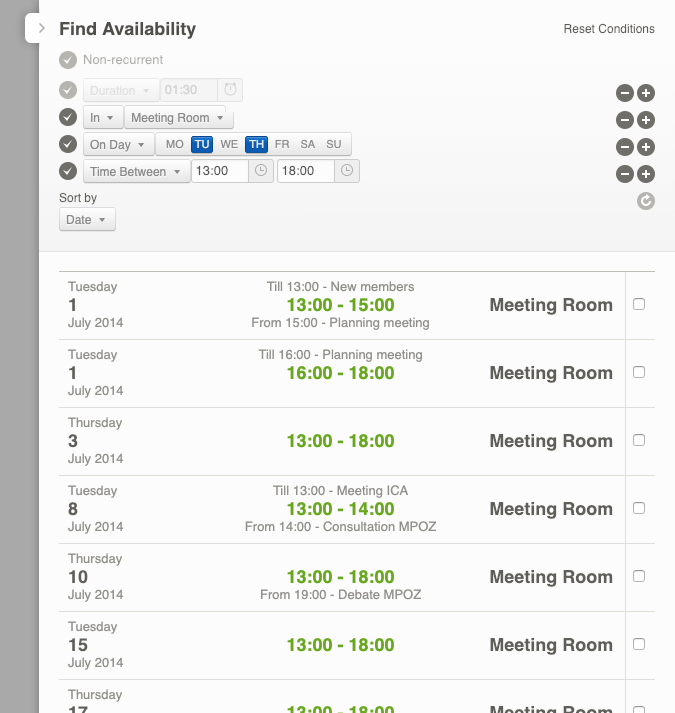Select checkbox for Tuesday 8 July slot
The image size is (675, 713).
639,508
